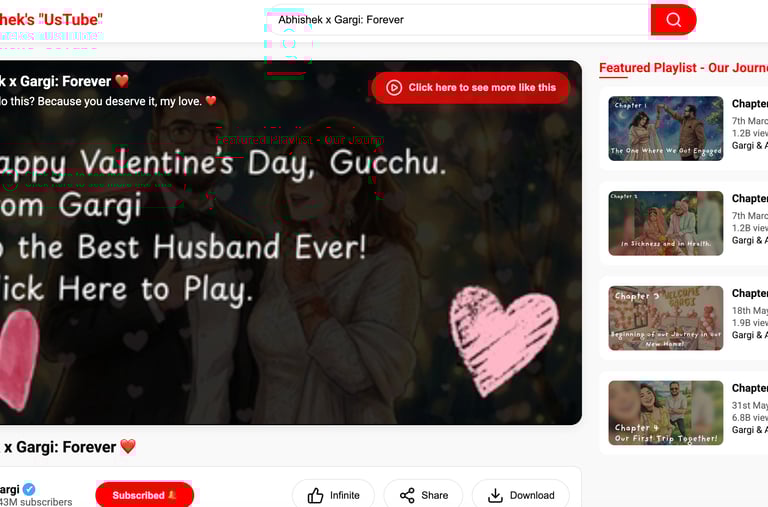
Task: Click the bell icon on Subscribed button
Action: [172, 495]
